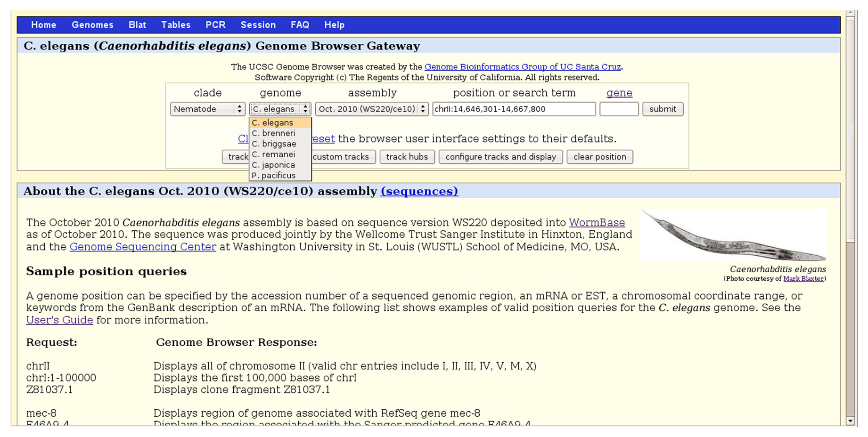Click the partially hidden track search button
868x437 pixels.
pyautogui.click(x=236, y=157)
